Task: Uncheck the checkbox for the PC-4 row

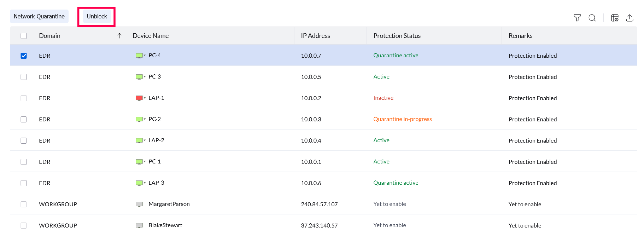Action: (x=24, y=56)
